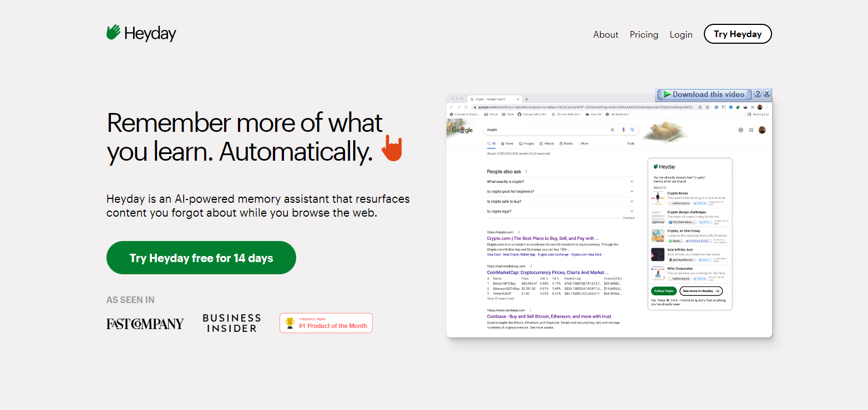This screenshot has width=868, height=410.
Task: Click See more in Heyday button
Action: [701, 291]
